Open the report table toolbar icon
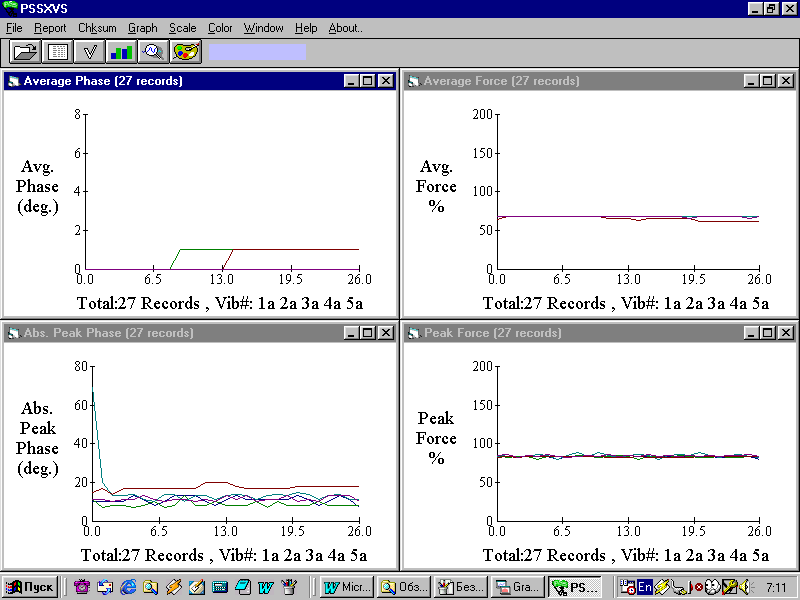The image size is (800, 600). coord(57,52)
